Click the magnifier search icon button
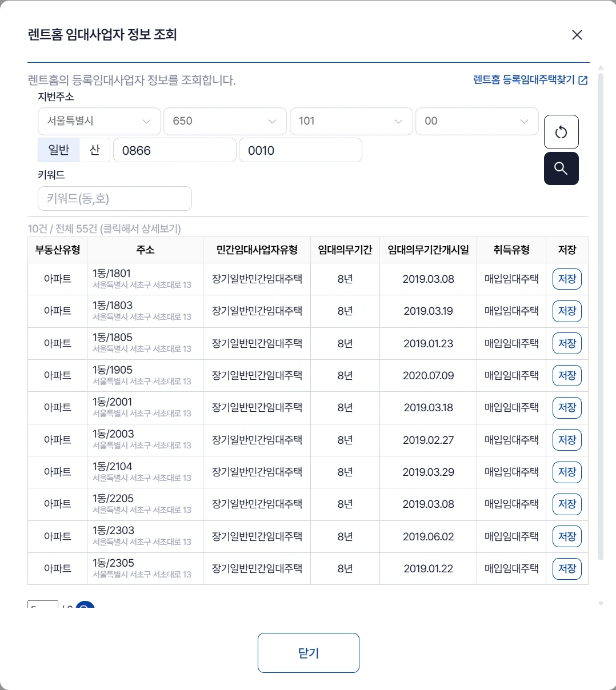The image size is (616, 690). 561,169
